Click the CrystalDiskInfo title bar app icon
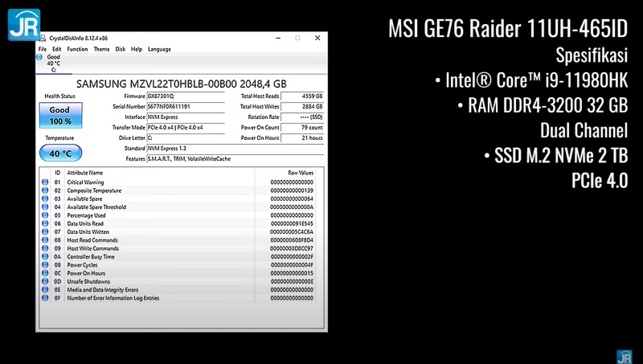 (43, 38)
